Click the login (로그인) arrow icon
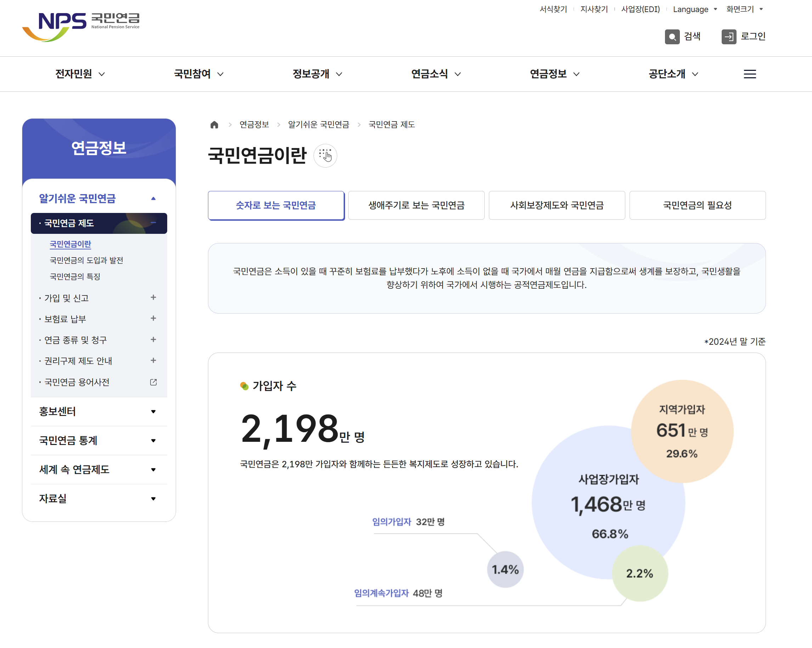 728,36
